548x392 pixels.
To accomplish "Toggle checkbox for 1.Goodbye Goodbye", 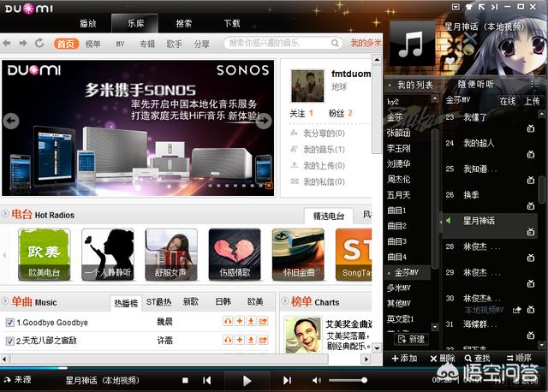I will click(x=9, y=323).
